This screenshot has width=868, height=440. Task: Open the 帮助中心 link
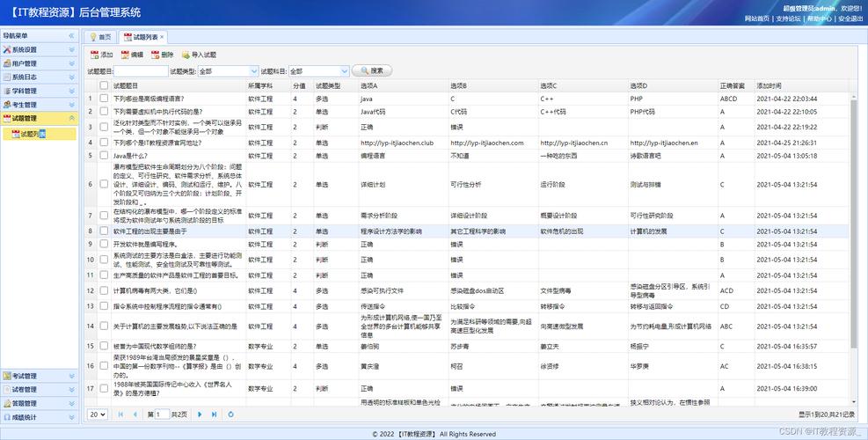coord(819,18)
